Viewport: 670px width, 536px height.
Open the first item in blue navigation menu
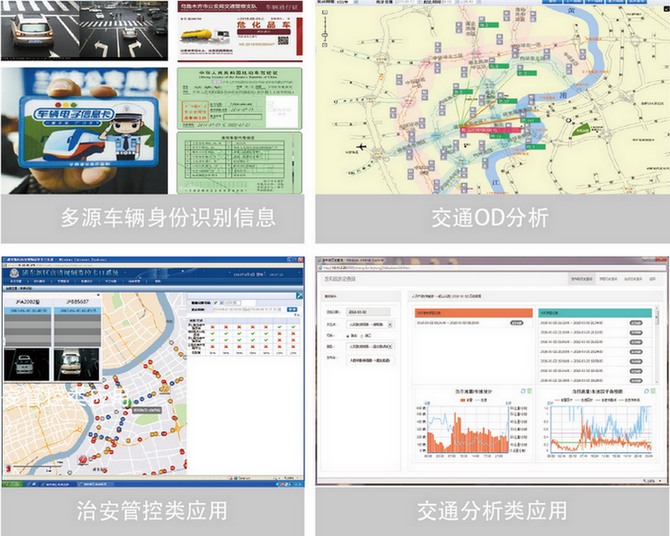[x=16, y=282]
